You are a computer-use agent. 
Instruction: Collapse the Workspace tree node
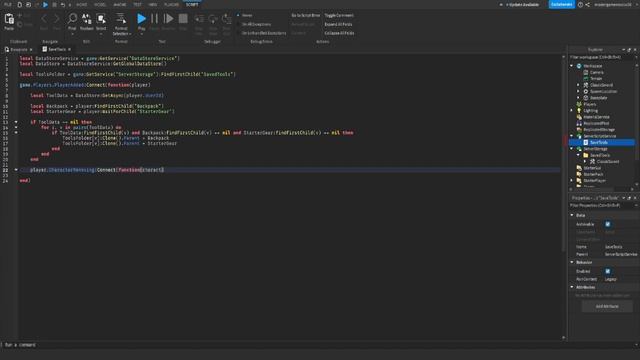(x=572, y=66)
